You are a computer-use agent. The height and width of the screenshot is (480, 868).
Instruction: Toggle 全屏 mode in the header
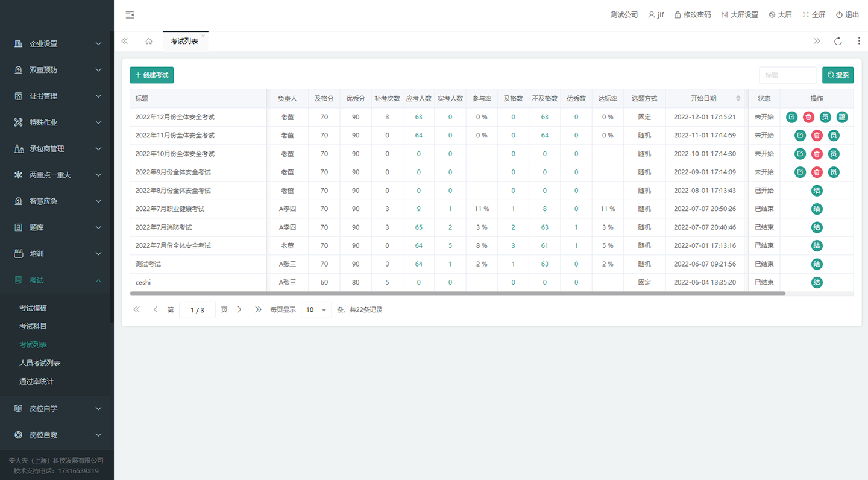[x=814, y=15]
